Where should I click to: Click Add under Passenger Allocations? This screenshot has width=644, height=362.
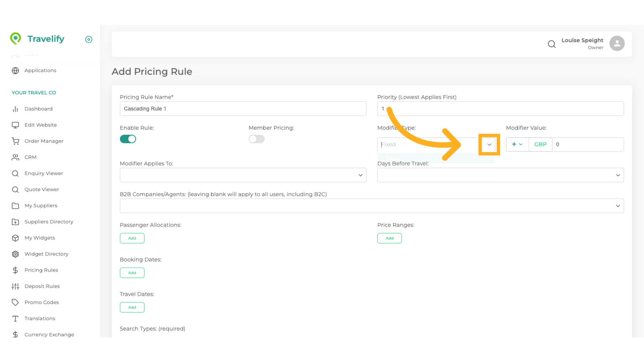coord(132,238)
